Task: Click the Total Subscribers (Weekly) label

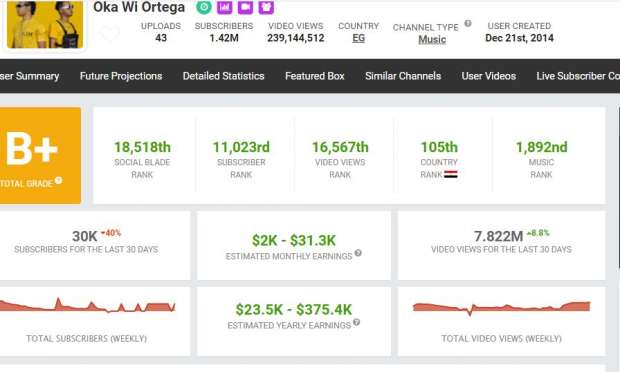Action: 86,338
